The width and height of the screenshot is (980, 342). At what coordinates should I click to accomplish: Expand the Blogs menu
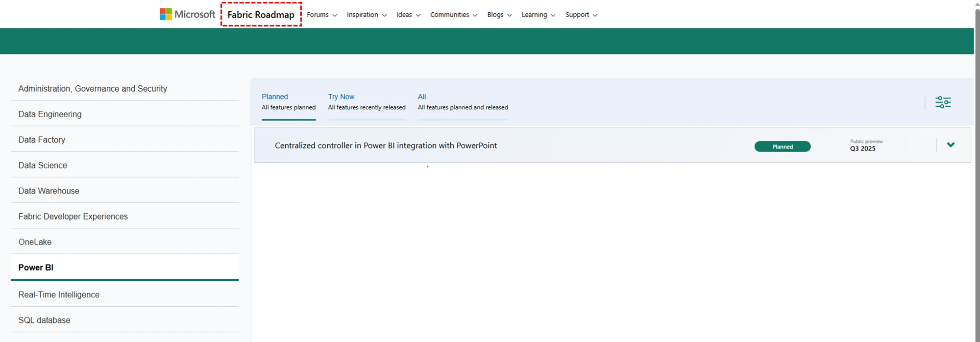coord(499,15)
